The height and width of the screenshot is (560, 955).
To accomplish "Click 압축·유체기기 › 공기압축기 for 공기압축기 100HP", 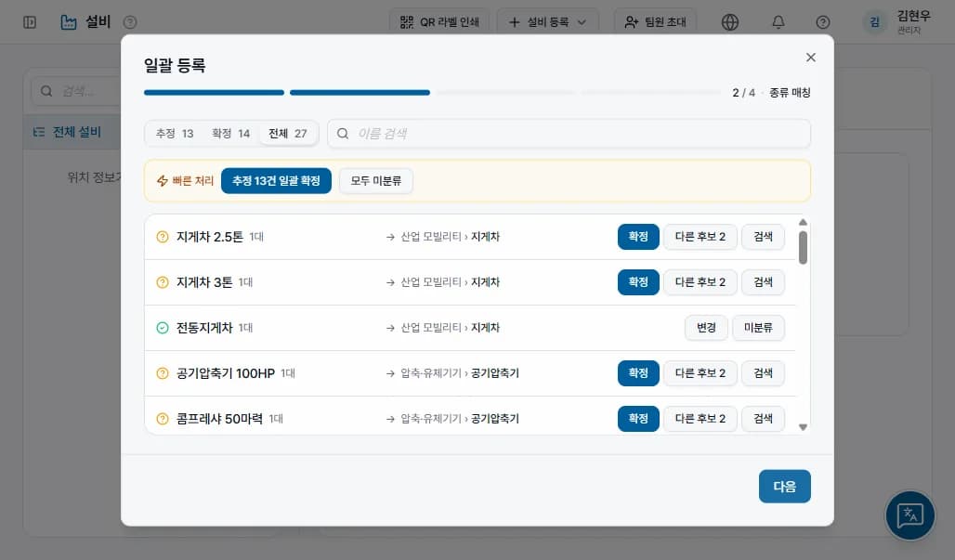I will click(x=460, y=373).
